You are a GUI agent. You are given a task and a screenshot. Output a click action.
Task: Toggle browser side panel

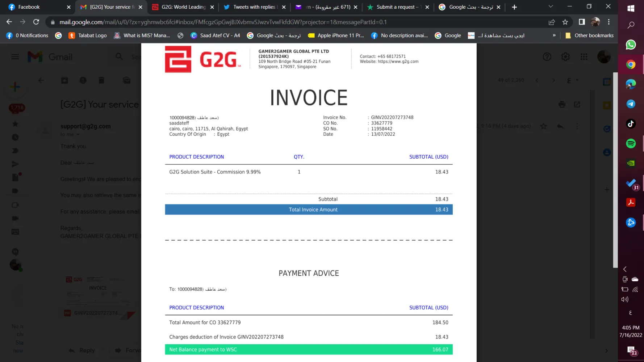tap(582, 22)
